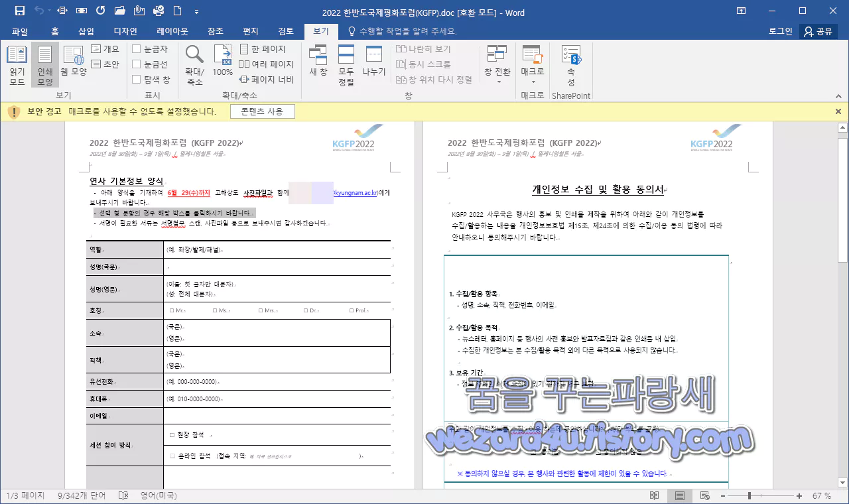This screenshot has width=849, height=504.
Task: Click the Macros (매크로) ribbon icon
Action: [x=533, y=54]
